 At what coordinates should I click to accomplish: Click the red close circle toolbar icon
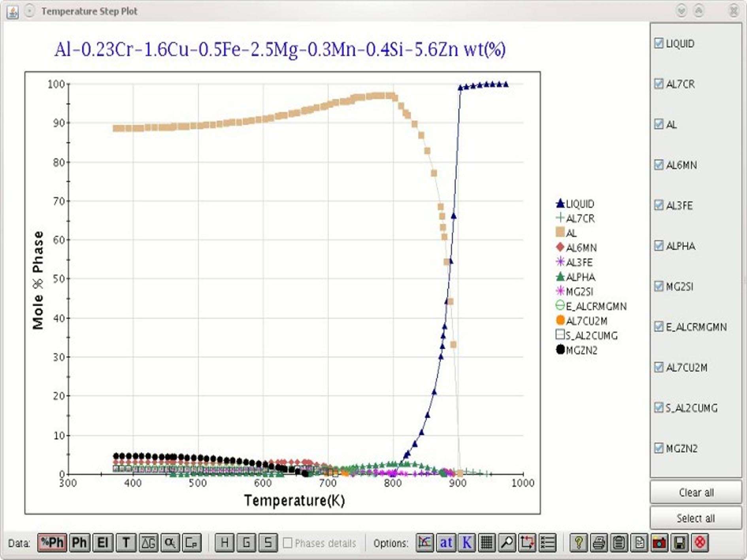[x=700, y=543]
